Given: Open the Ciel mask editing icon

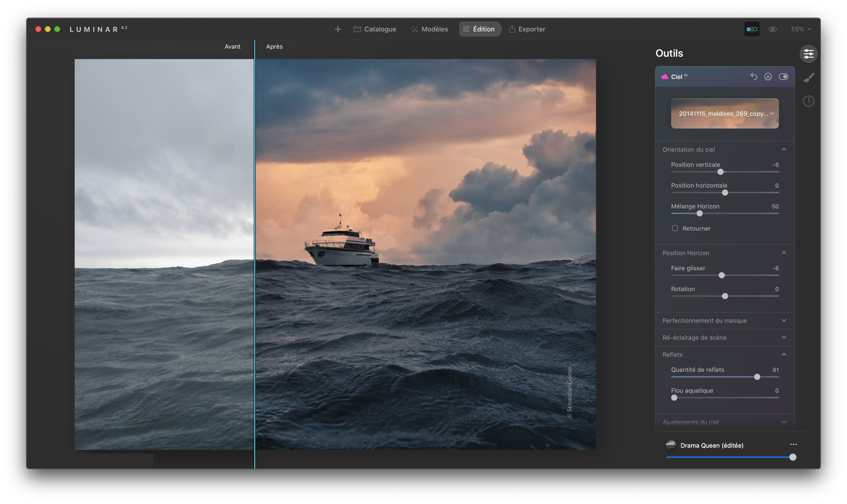Looking at the screenshot, I should [x=768, y=77].
